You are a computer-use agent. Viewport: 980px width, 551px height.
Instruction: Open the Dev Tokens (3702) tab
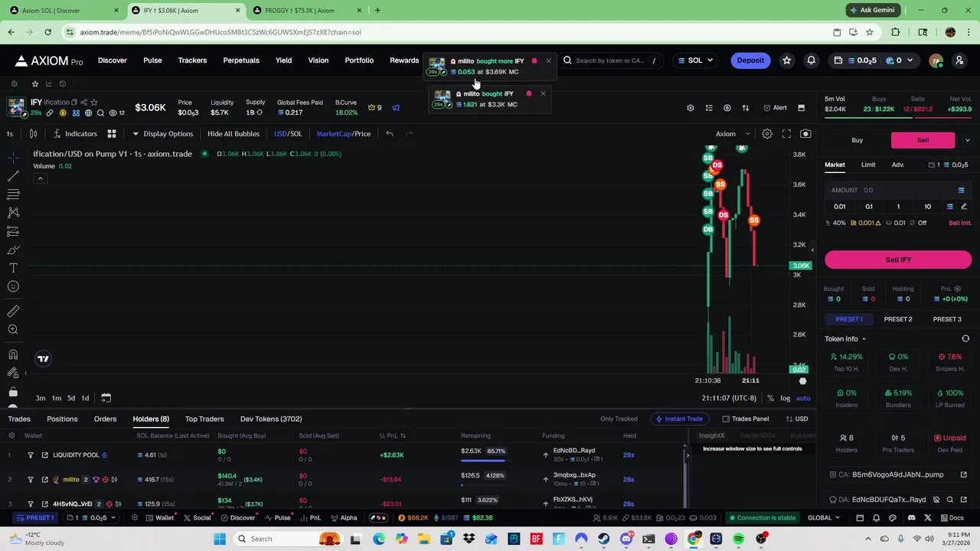click(x=271, y=419)
